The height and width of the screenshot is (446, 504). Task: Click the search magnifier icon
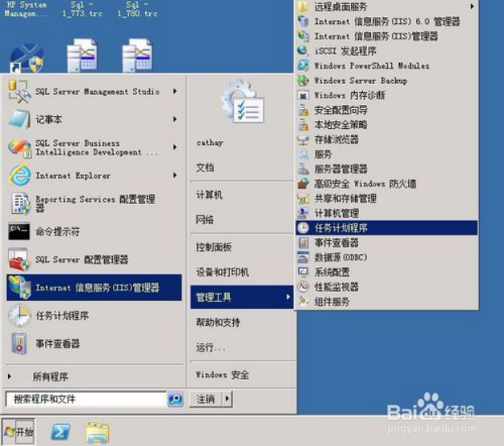[175, 399]
